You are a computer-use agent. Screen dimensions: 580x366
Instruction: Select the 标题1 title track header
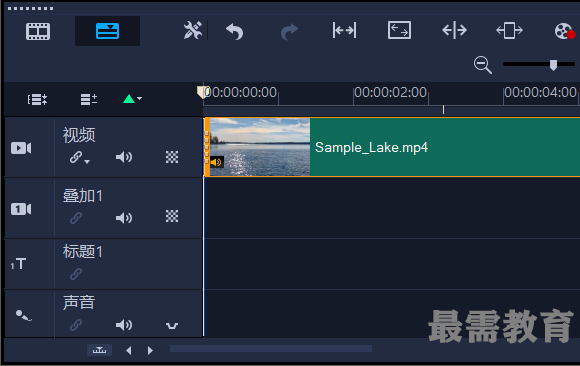pyautogui.click(x=104, y=264)
